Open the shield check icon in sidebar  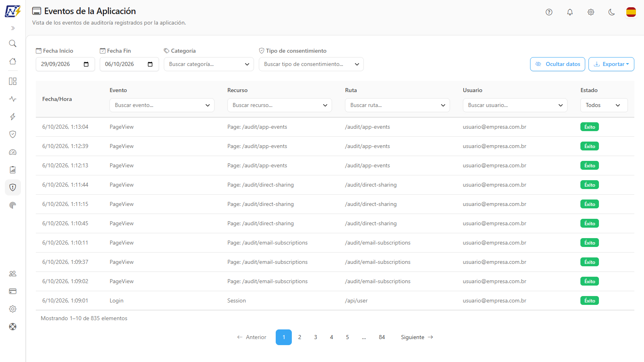[x=13, y=134]
